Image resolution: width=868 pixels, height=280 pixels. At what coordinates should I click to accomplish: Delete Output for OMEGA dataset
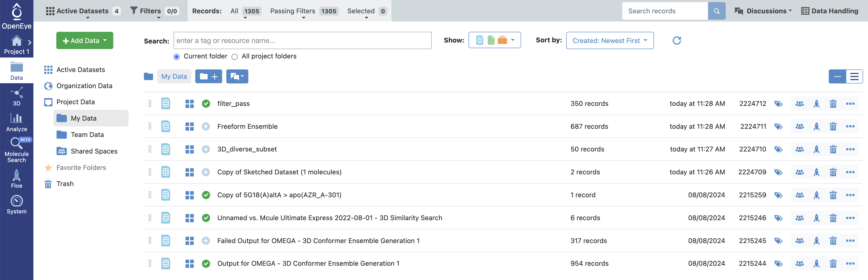(833, 263)
